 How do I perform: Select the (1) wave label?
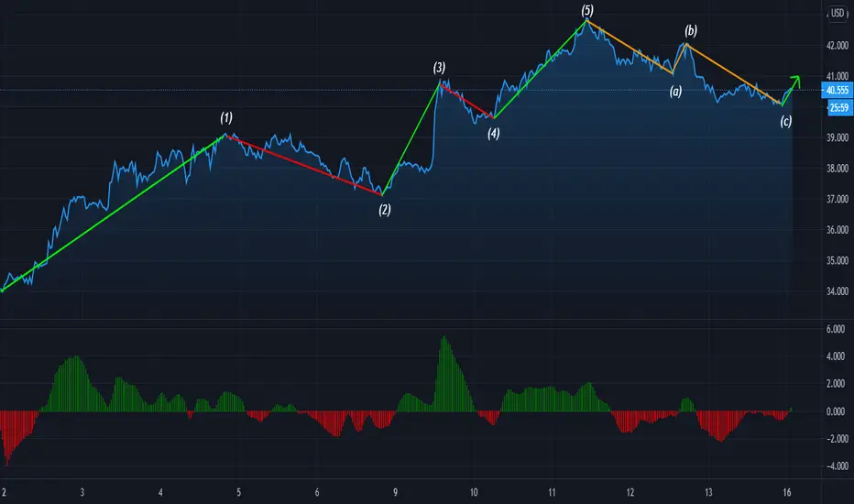click(226, 117)
